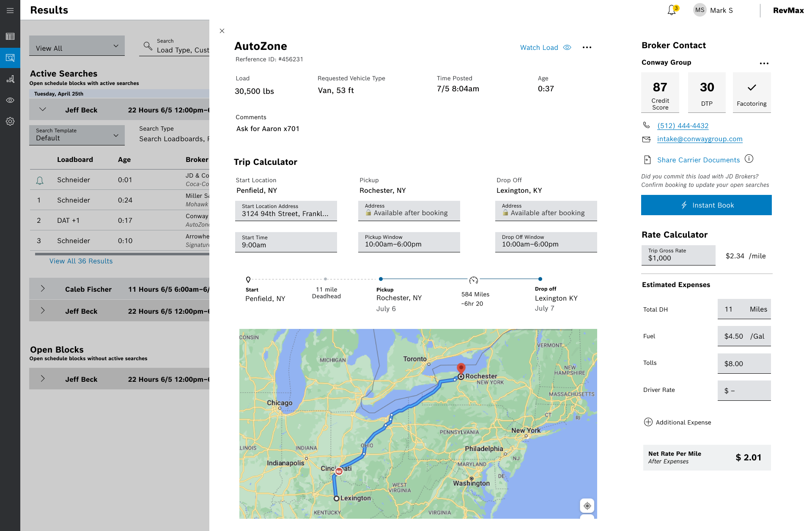Viewport: 812px width, 531px height.
Task: Click the Instant Book button
Action: click(706, 205)
